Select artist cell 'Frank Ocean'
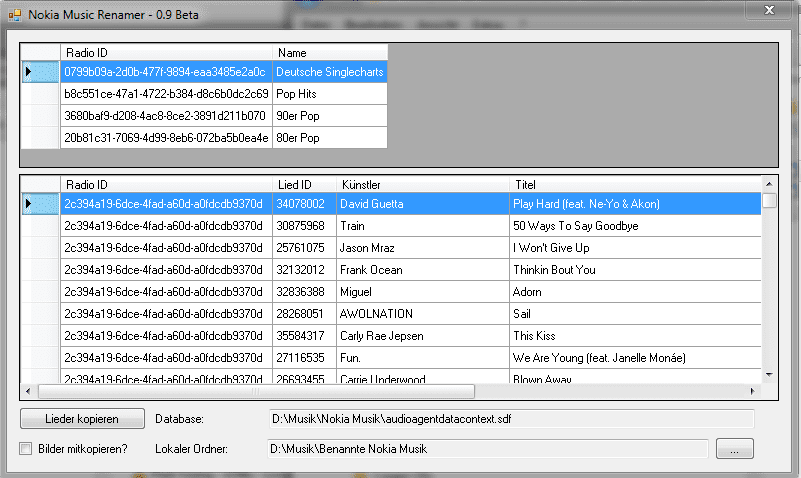This screenshot has height=478, width=801. coord(423,270)
